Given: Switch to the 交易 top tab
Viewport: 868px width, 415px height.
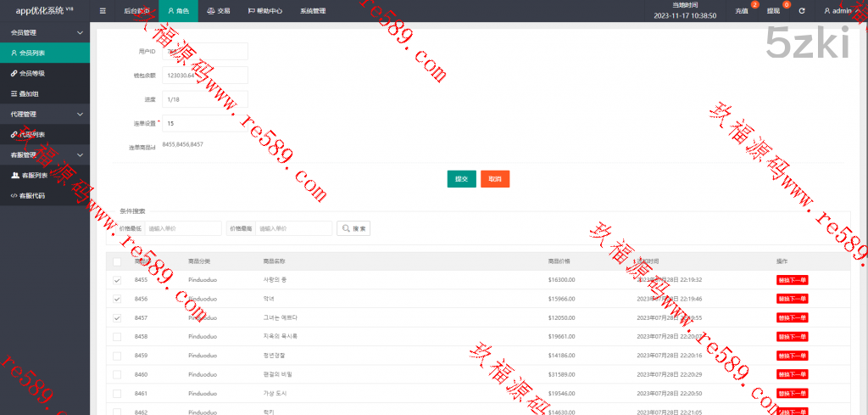Looking at the screenshot, I should [x=218, y=11].
